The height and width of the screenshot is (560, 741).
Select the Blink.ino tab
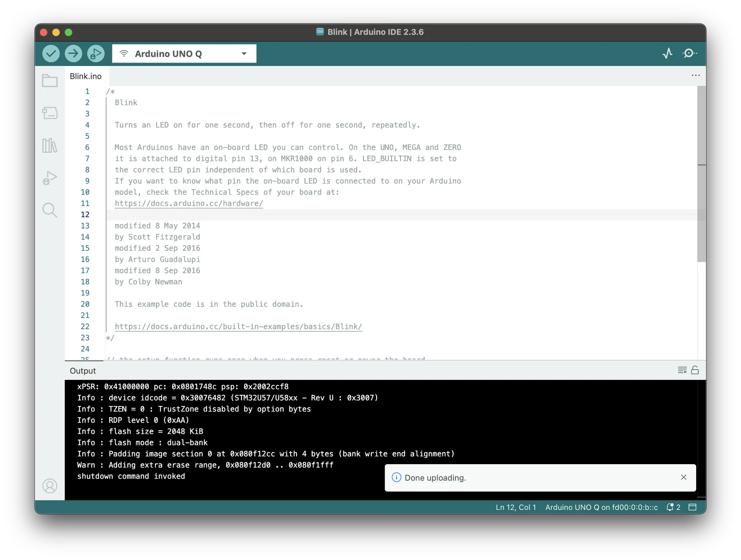(x=86, y=76)
